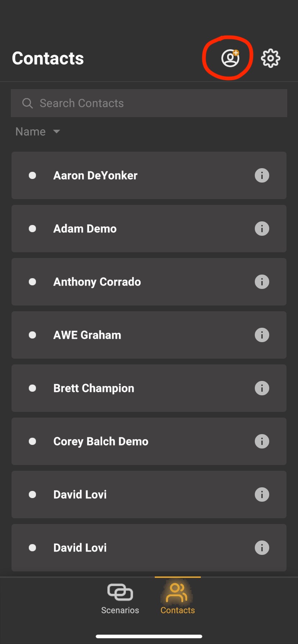The height and width of the screenshot is (644, 298).
Task: Tap the add contact icon
Action: (230, 58)
